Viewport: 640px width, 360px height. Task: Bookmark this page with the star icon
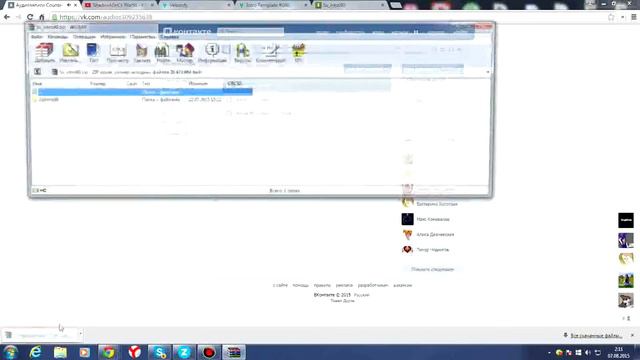611,17
